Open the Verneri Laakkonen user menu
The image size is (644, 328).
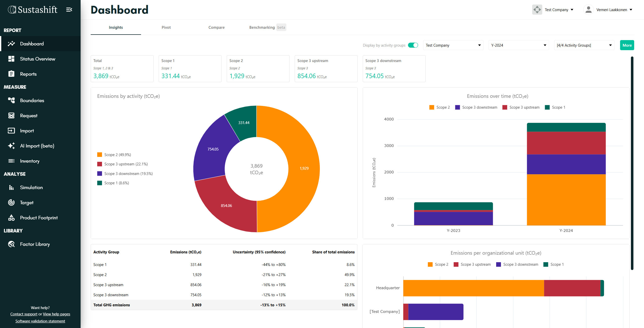pos(608,10)
